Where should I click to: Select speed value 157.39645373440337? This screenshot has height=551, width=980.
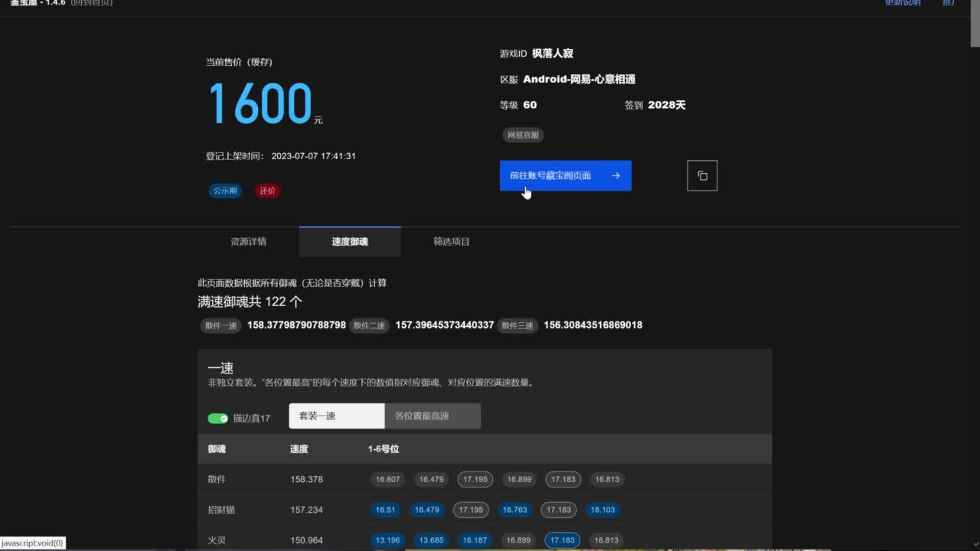tap(445, 325)
